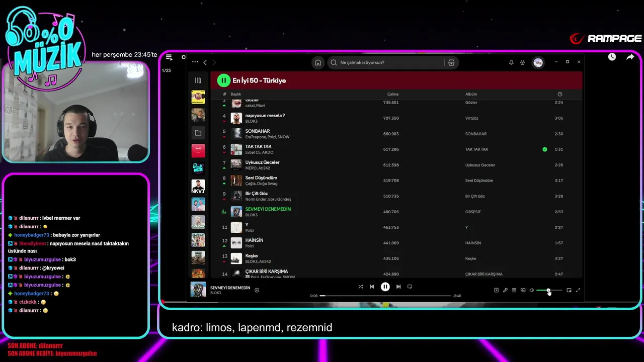The image size is (644, 362).
Task: Open the notifications bell
Action: [511, 62]
